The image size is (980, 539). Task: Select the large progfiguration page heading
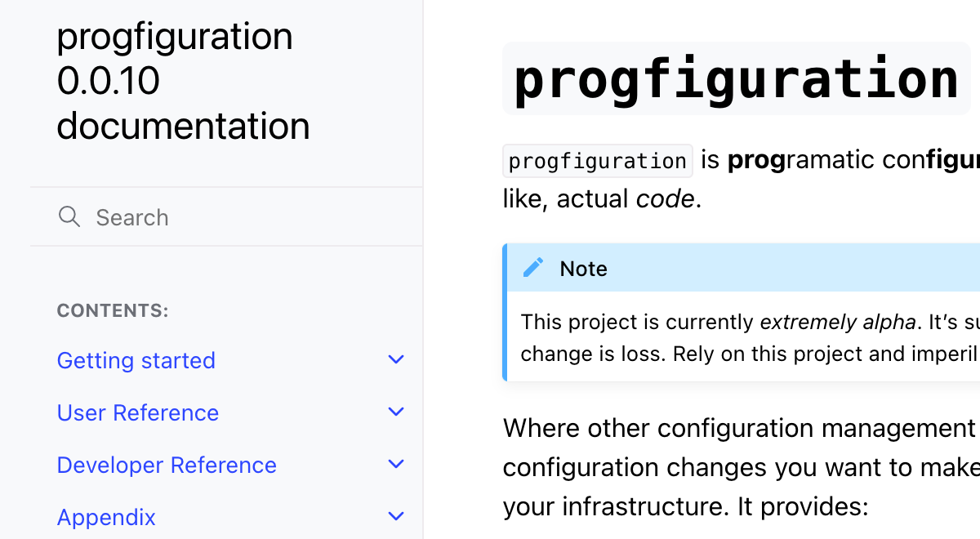click(735, 78)
